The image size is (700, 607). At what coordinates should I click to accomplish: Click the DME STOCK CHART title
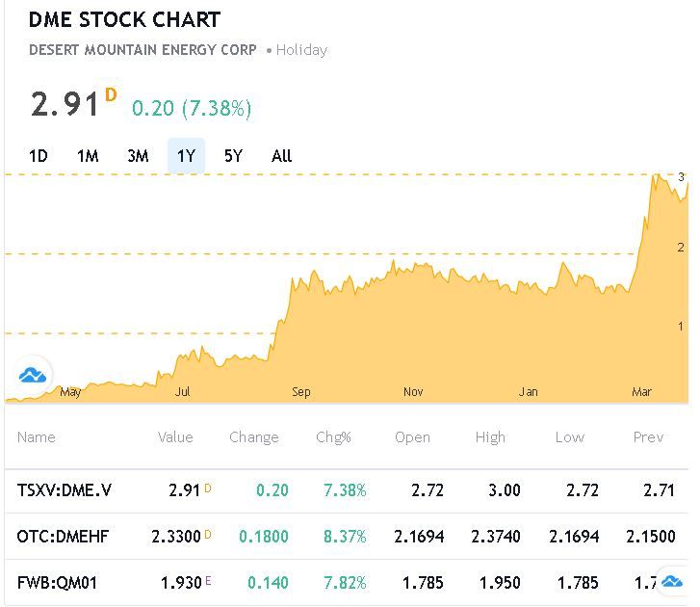(124, 19)
